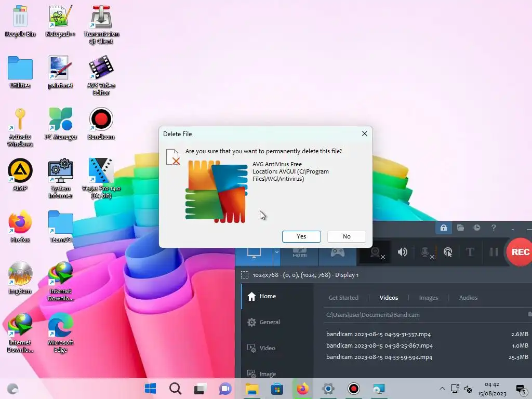Click the Bandicam lock icon
This screenshot has width=532, height=399.
coord(444,228)
